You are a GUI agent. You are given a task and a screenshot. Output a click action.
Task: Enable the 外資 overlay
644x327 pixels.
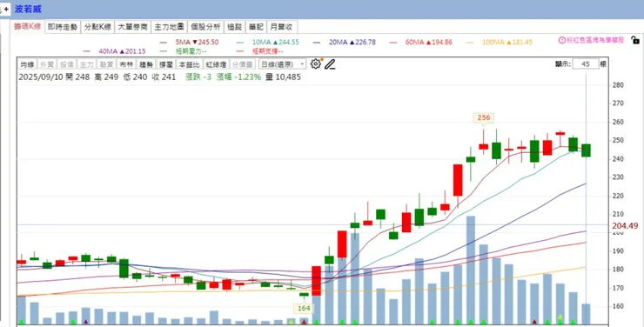coord(47,64)
